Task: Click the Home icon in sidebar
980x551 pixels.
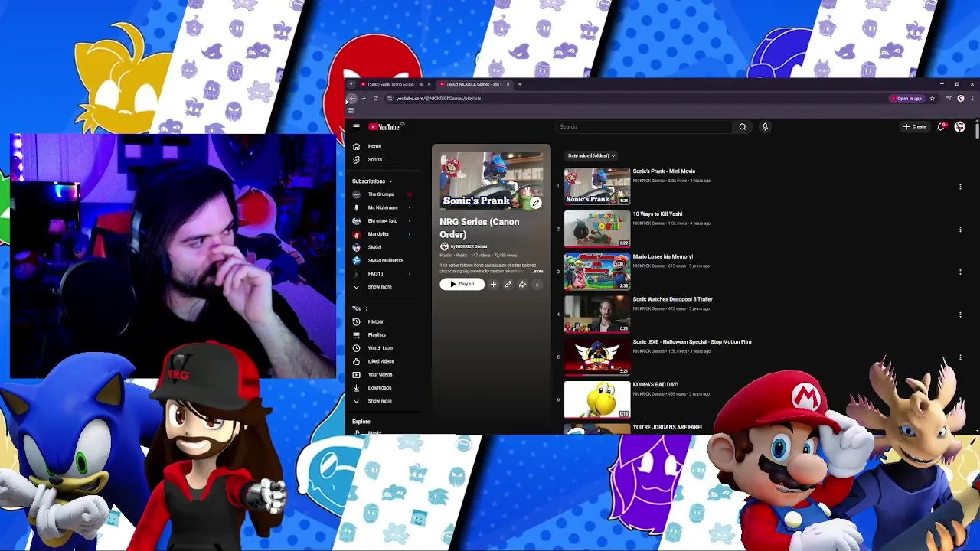Action: coord(356,146)
